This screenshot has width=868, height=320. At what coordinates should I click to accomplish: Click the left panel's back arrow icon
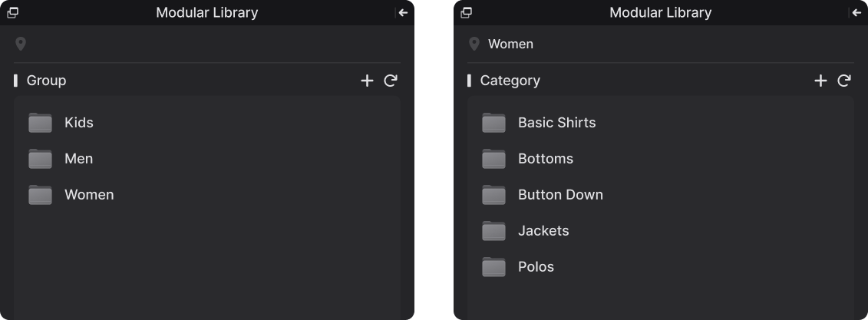[403, 12]
